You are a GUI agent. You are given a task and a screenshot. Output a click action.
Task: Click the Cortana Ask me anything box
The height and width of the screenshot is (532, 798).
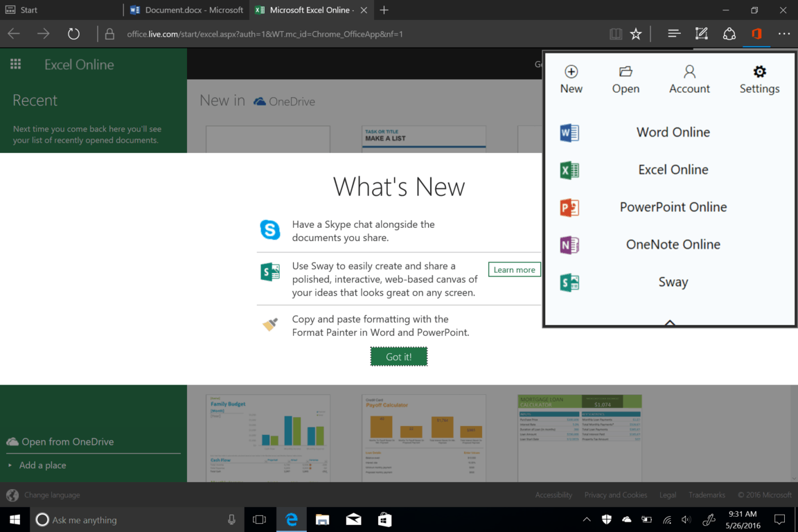click(x=137, y=520)
